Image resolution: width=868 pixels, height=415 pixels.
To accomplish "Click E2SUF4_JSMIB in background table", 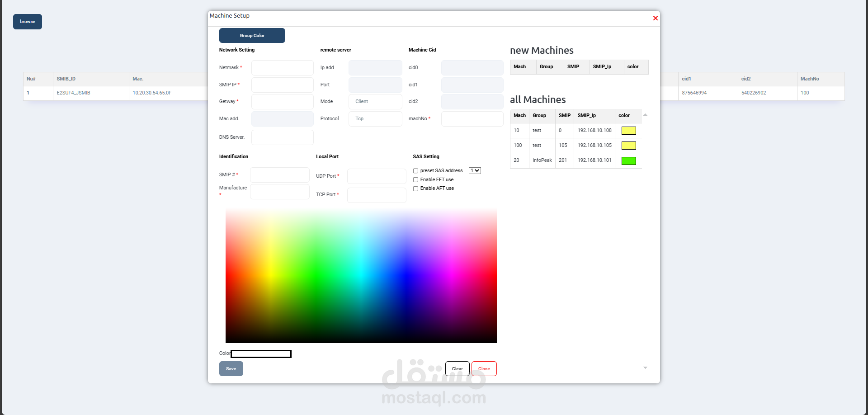I will click(73, 93).
